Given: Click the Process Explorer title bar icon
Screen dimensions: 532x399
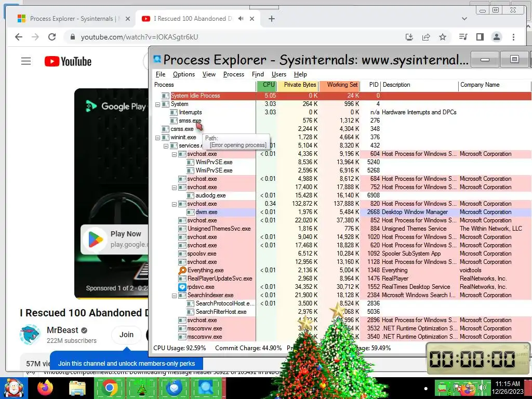Looking at the screenshot, I should pyautogui.click(x=157, y=59).
